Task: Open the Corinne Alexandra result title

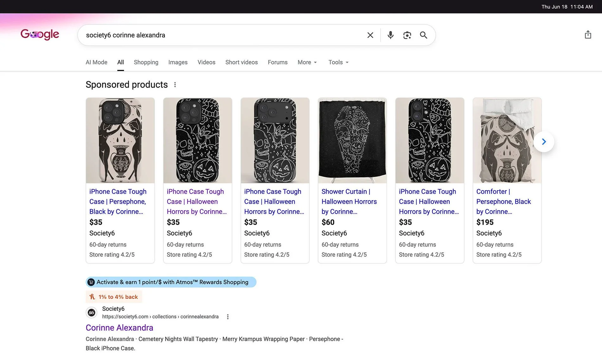Action: pos(119,328)
